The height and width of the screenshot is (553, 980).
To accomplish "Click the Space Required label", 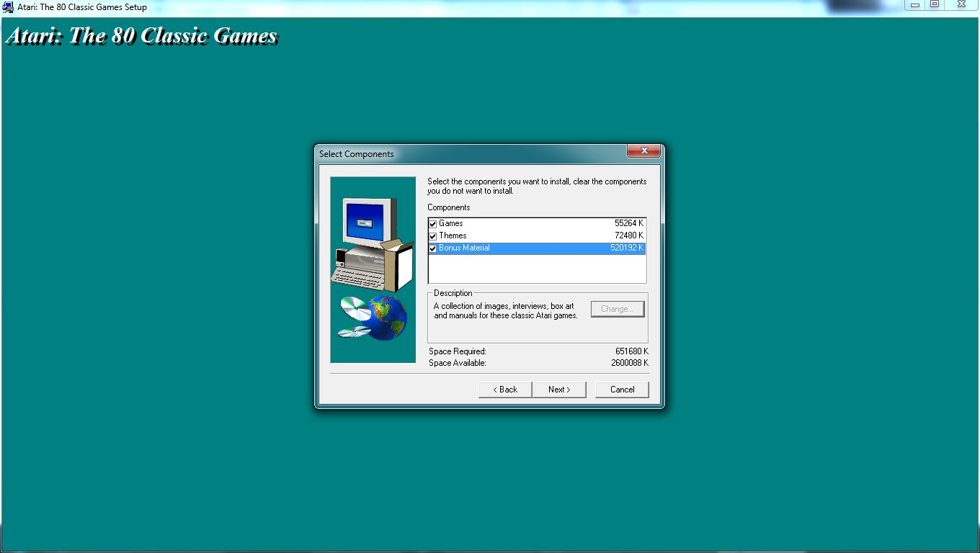I will [458, 351].
